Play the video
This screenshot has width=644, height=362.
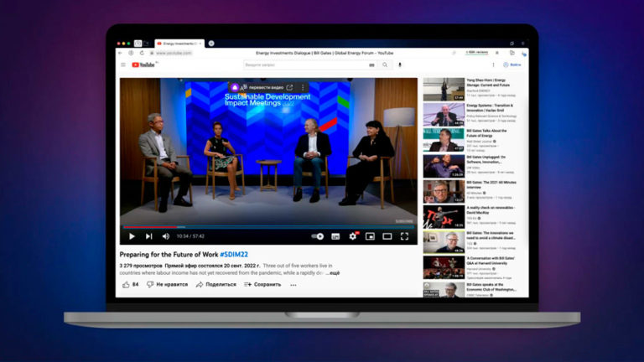pyautogui.click(x=132, y=236)
